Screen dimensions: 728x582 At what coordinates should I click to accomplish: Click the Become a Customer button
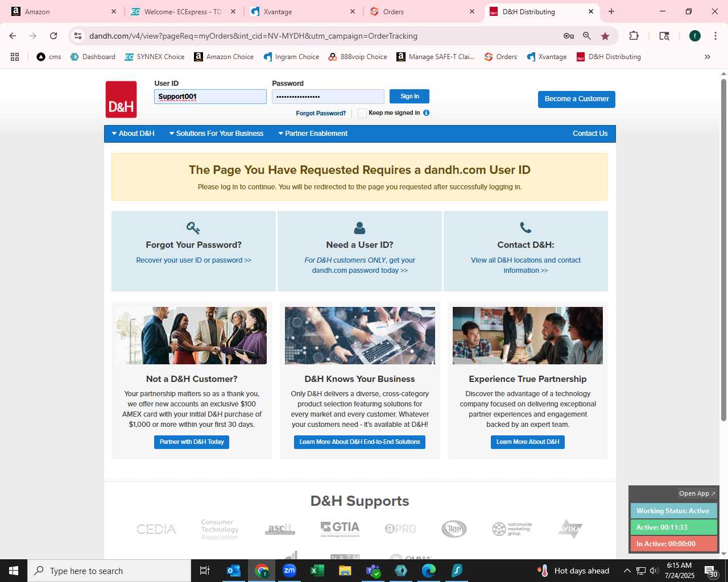(x=577, y=99)
